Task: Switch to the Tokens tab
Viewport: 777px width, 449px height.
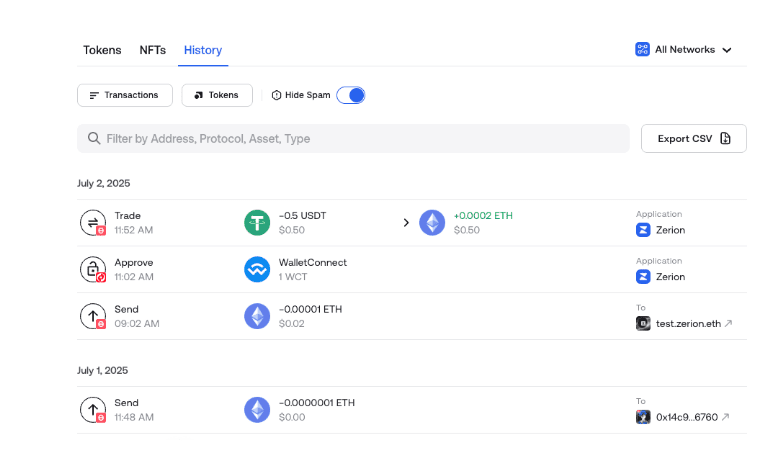Action: coord(102,50)
